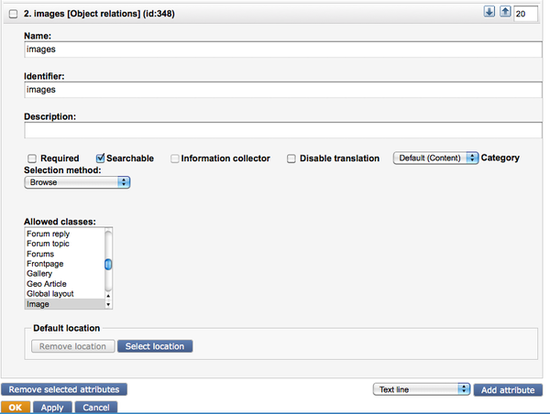
Task: Click Remove selected attributes button
Action: pyautogui.click(x=64, y=389)
